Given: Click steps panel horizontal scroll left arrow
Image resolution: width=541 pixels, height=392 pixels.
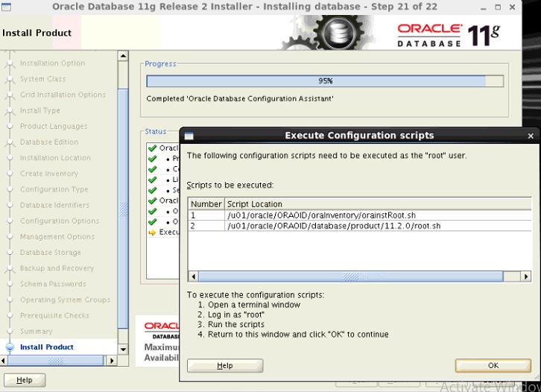Looking at the screenshot, I should [x=4, y=361].
